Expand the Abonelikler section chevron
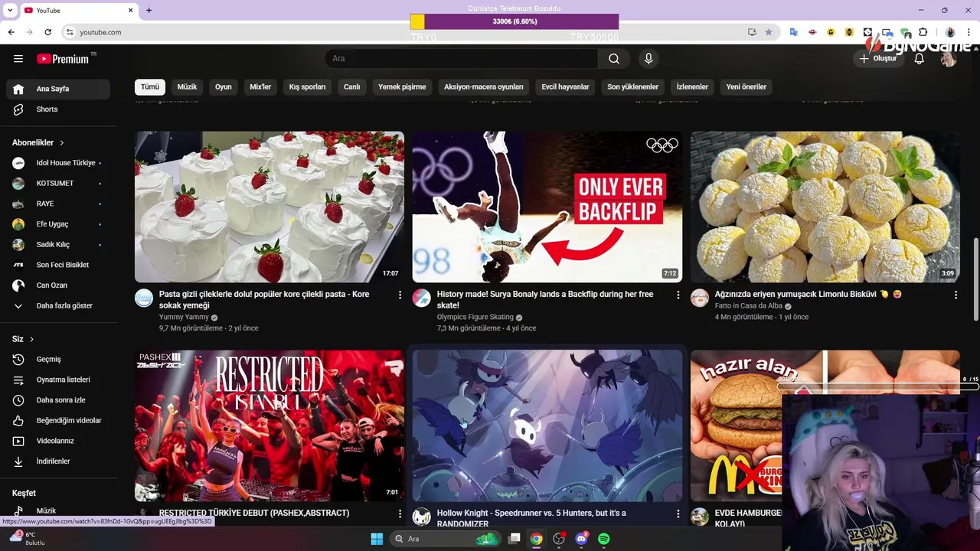 (x=62, y=143)
